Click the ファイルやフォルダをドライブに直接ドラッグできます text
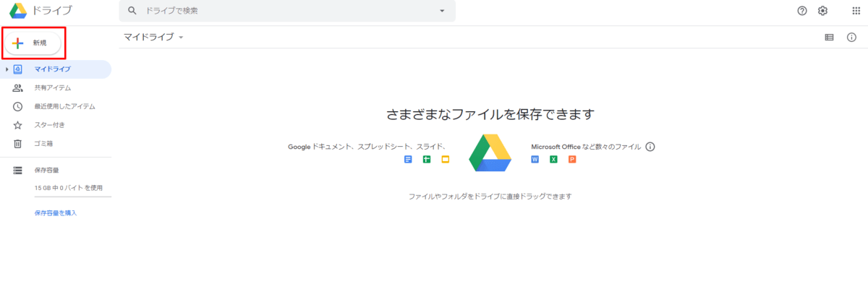Screen dimensions: 868x292 pyautogui.click(x=490, y=197)
